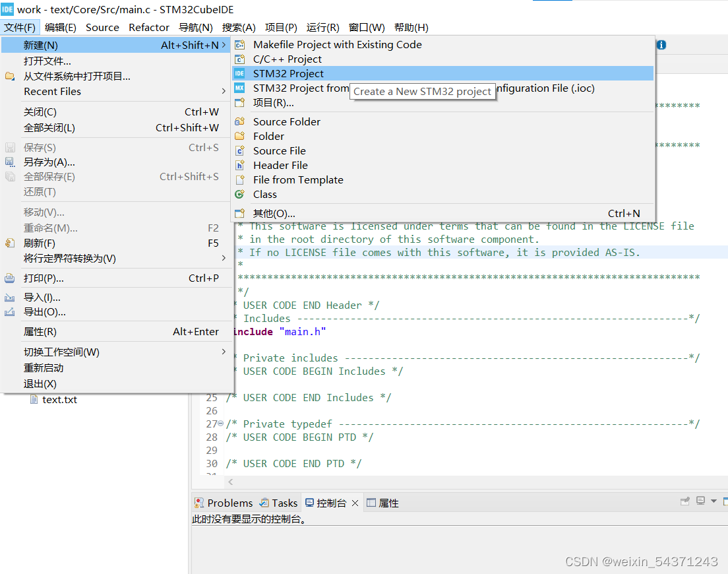Click the C/C++ Project icon in New submenu
This screenshot has height=574, width=728.
point(240,59)
